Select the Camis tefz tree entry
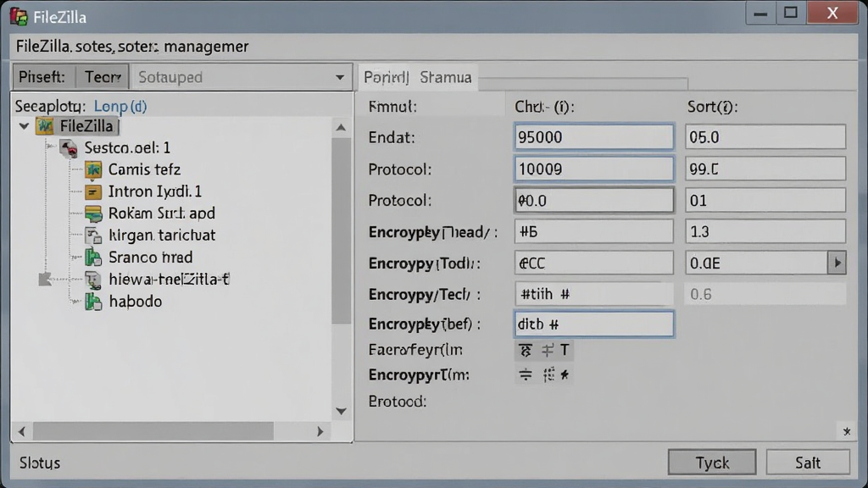The width and height of the screenshot is (868, 488). click(144, 169)
